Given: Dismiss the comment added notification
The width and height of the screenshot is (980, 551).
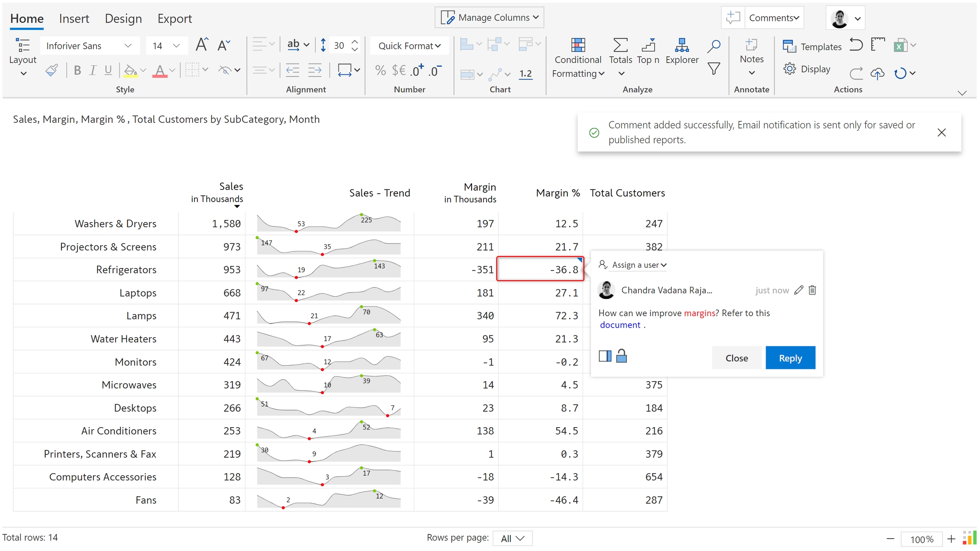Looking at the screenshot, I should coord(941,133).
